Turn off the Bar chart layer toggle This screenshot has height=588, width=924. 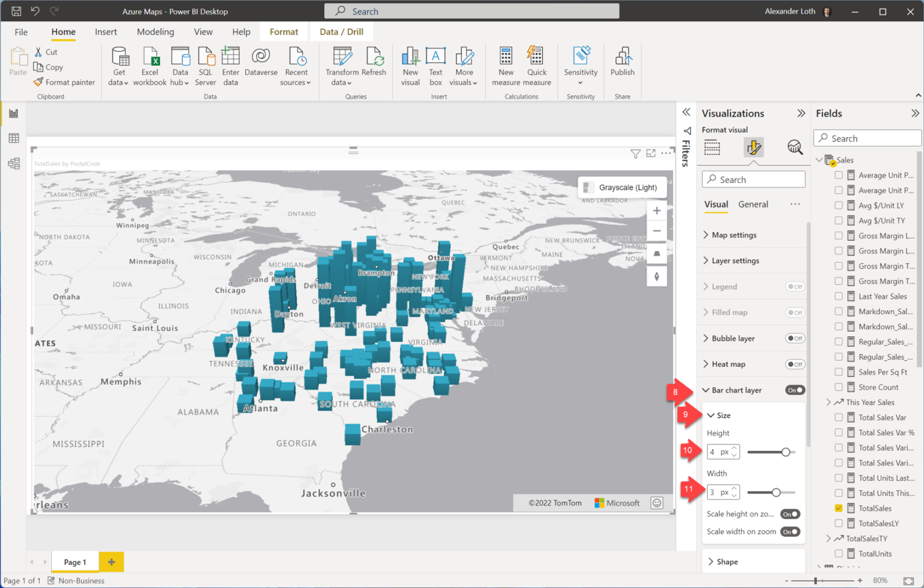pyautogui.click(x=794, y=390)
